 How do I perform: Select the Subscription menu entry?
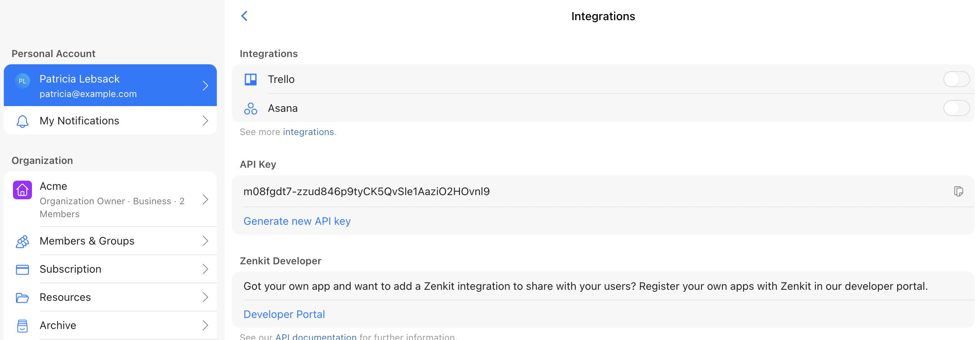click(110, 269)
